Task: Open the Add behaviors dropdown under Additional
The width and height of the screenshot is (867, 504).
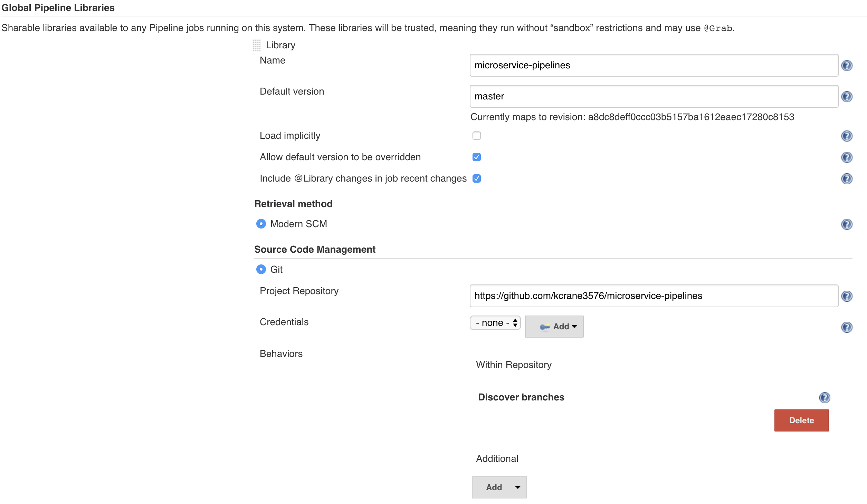Action: [x=499, y=487]
